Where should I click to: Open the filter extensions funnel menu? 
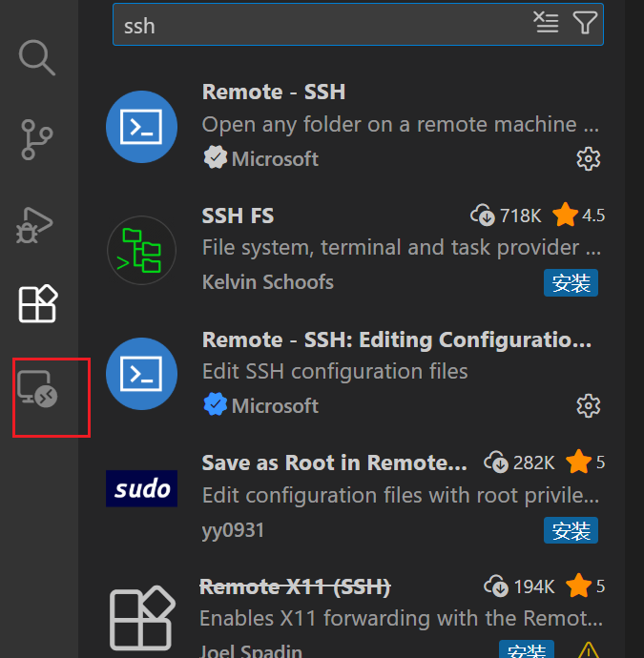click(585, 22)
